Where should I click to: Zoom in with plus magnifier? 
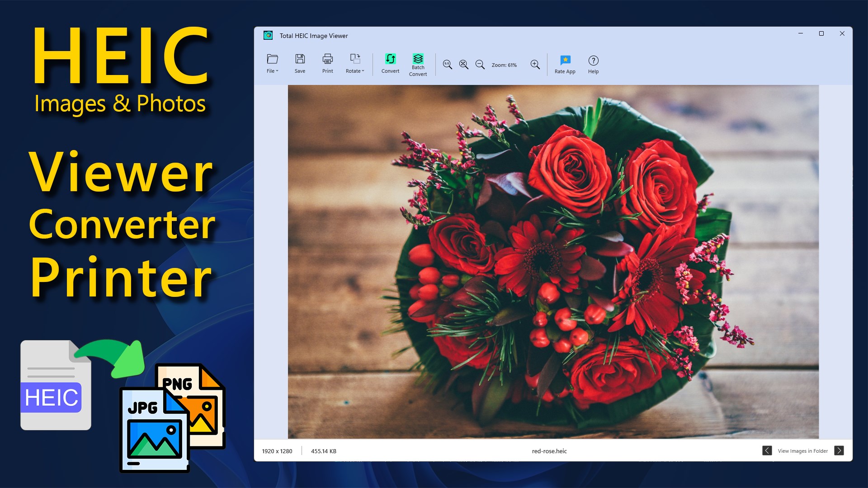(535, 65)
